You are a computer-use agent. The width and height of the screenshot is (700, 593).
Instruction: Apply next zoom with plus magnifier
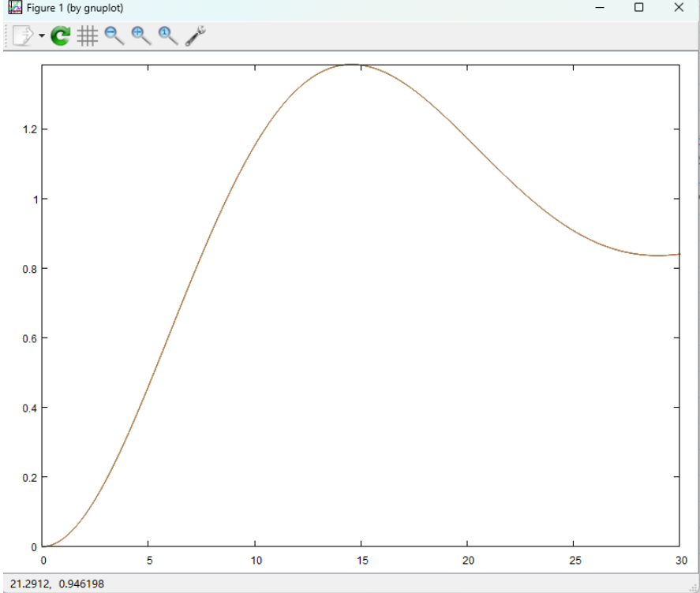[x=141, y=35]
